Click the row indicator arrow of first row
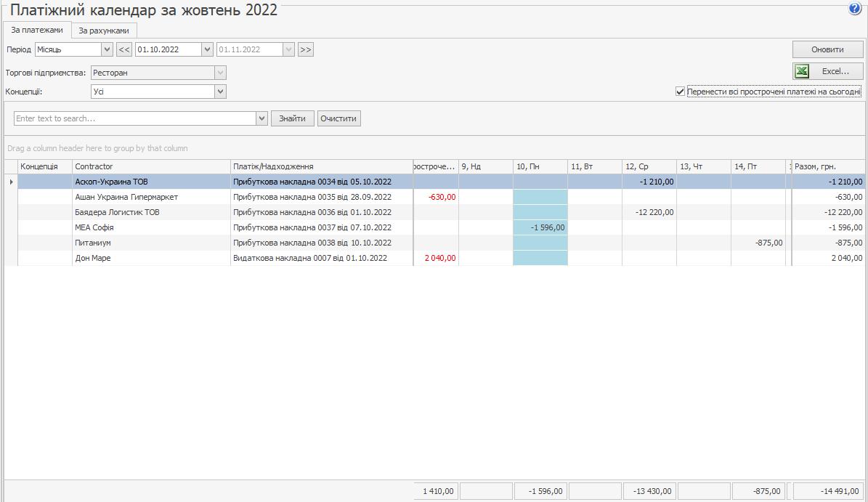The image size is (868, 502). point(11,182)
